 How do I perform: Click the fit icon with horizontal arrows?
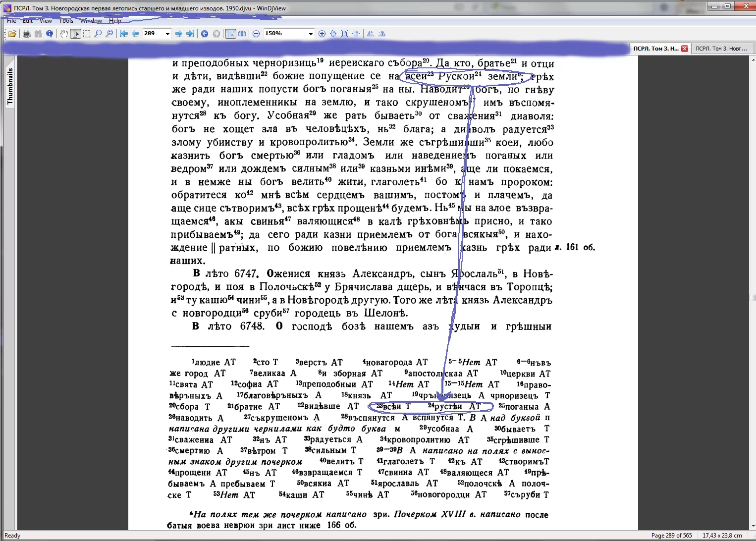(356, 34)
